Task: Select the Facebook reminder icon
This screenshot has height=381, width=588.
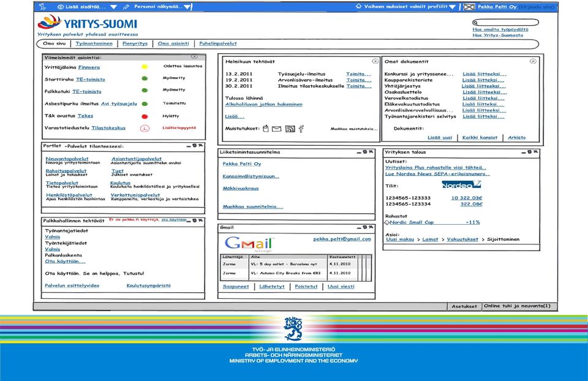Action: tap(301, 129)
